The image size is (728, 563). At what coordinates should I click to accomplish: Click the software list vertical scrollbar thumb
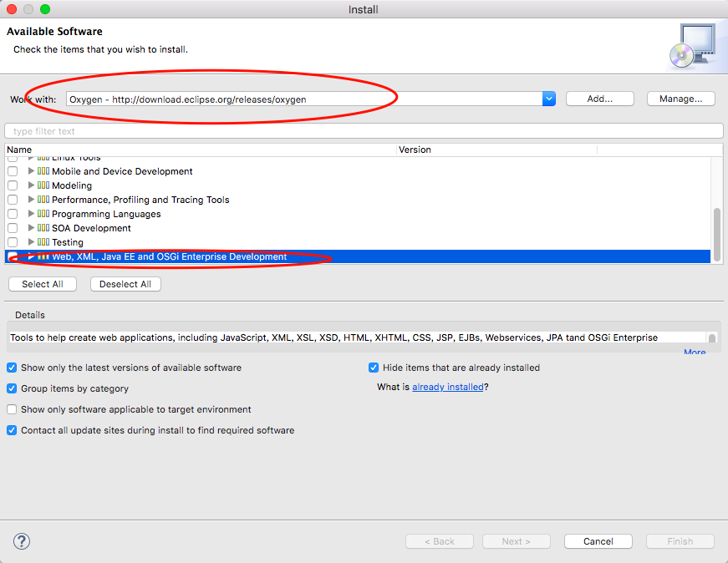pos(717,235)
